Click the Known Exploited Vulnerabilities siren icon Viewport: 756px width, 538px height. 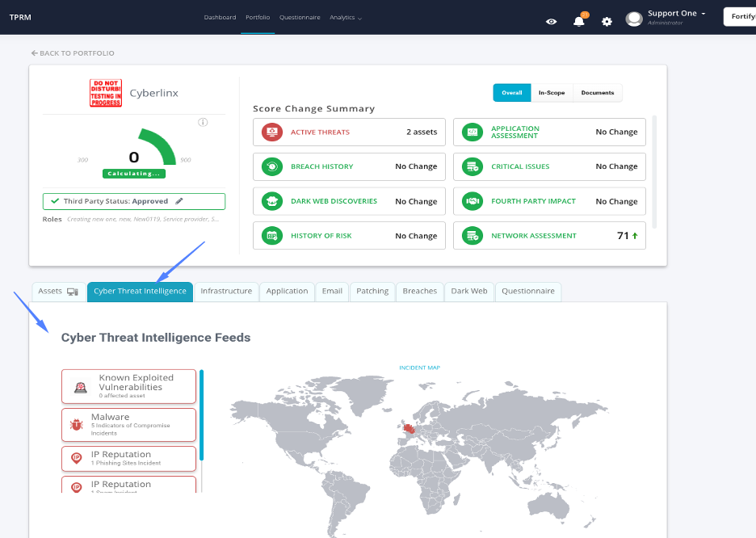click(81, 385)
